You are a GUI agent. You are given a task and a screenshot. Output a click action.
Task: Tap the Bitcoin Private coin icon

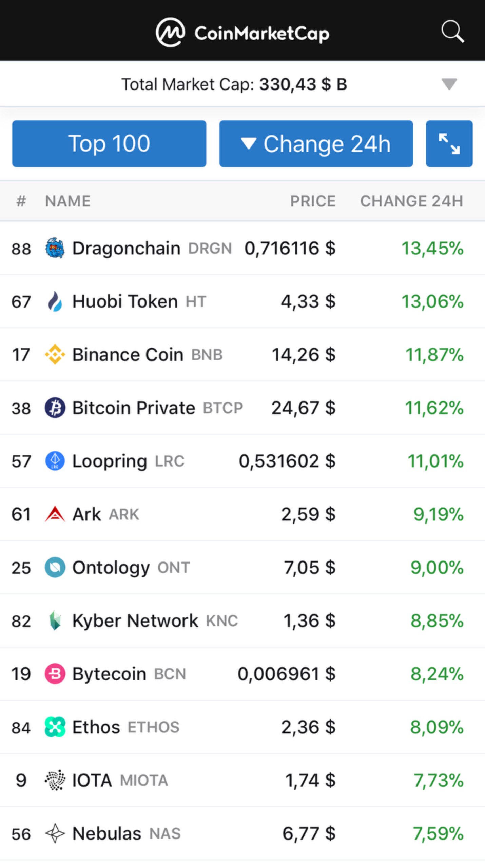(55, 408)
